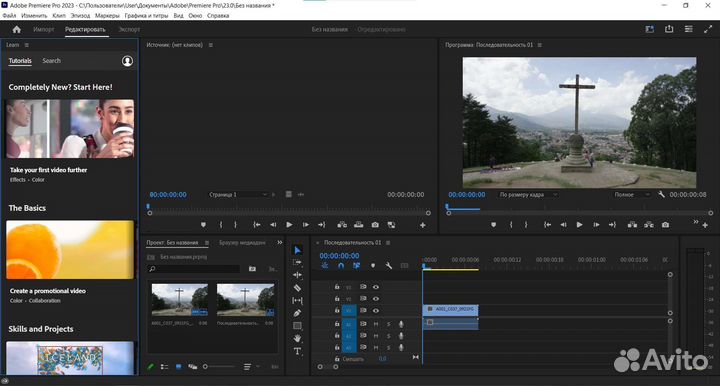
Task: Toggle snap in timeline magnet icon
Action: (341, 265)
